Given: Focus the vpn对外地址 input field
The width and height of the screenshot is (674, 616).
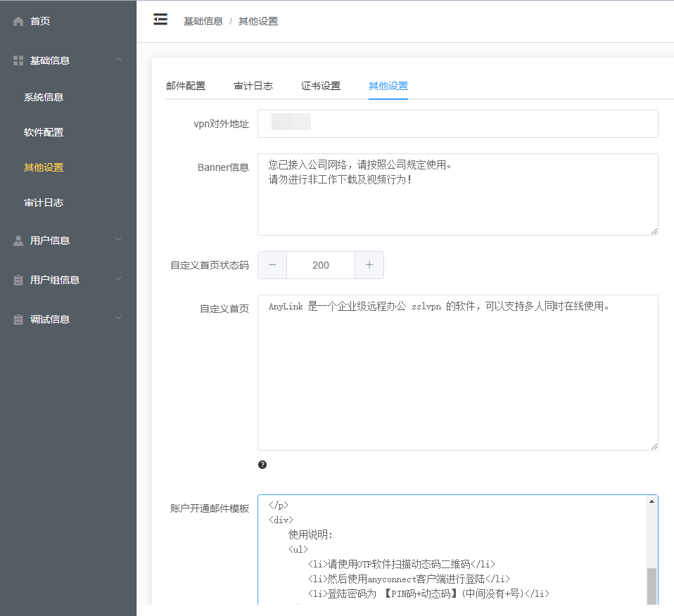Looking at the screenshot, I should [x=458, y=124].
